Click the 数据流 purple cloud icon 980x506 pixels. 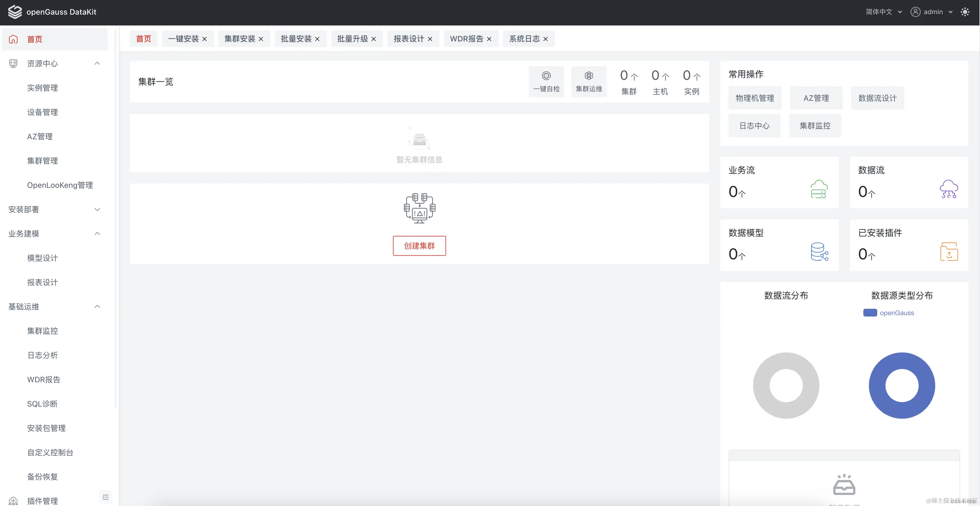point(949,189)
